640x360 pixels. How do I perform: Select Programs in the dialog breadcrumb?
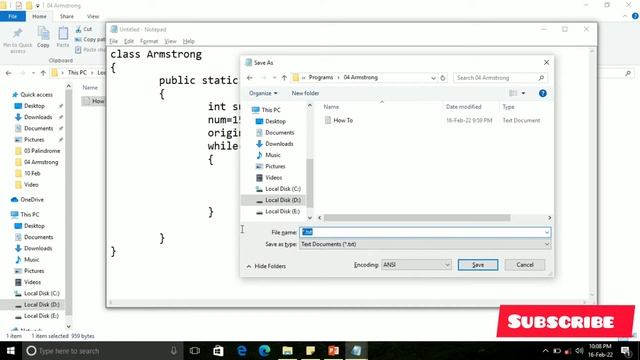click(x=321, y=78)
